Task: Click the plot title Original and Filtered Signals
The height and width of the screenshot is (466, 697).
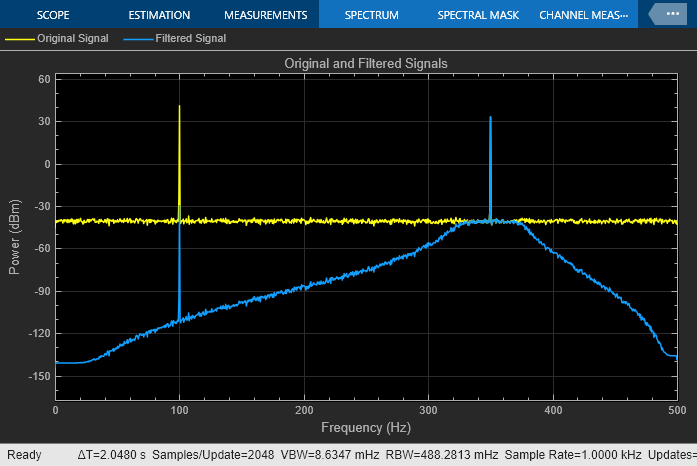Action: [366, 64]
